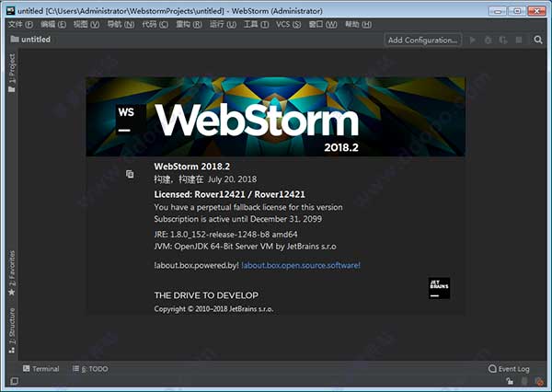Screen dimensions: 552x392
Task: Open the 重构 (R) menu
Action: coord(189,24)
